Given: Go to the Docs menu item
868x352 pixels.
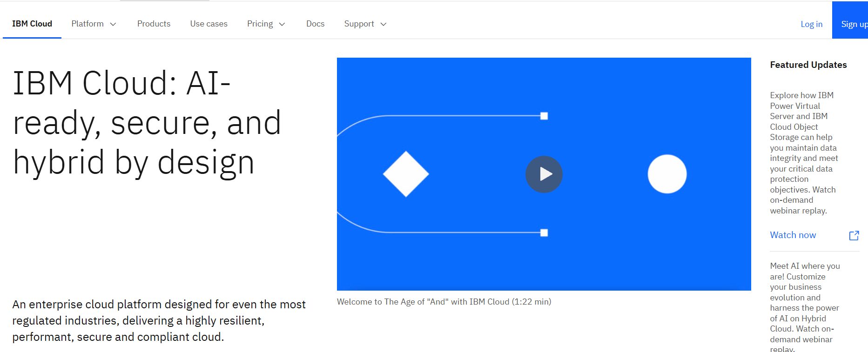Looking at the screenshot, I should pos(315,24).
